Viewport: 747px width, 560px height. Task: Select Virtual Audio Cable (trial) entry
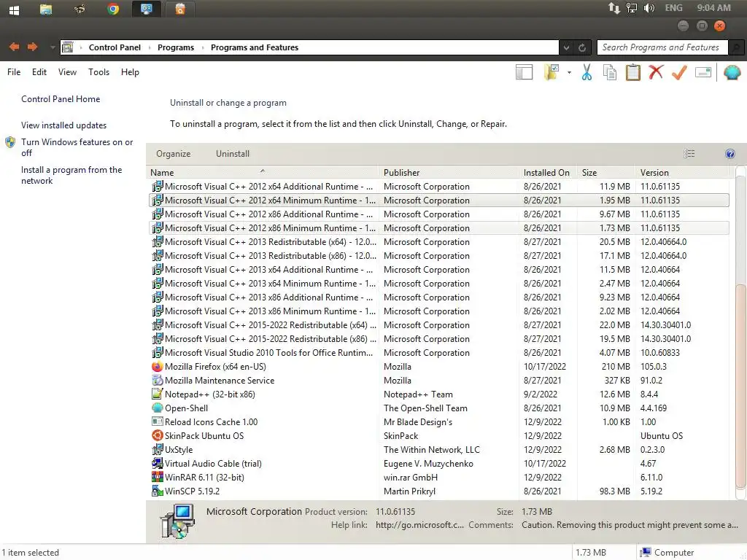pyautogui.click(x=438, y=463)
